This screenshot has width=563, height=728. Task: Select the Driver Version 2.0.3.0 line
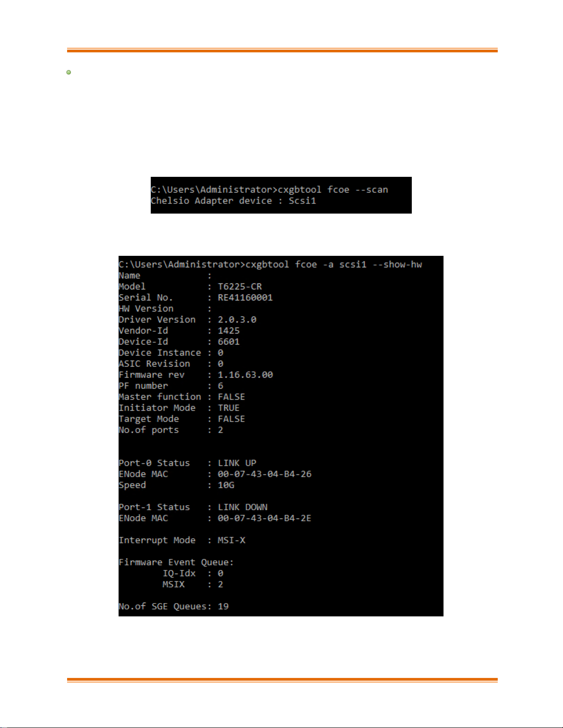(x=188, y=320)
